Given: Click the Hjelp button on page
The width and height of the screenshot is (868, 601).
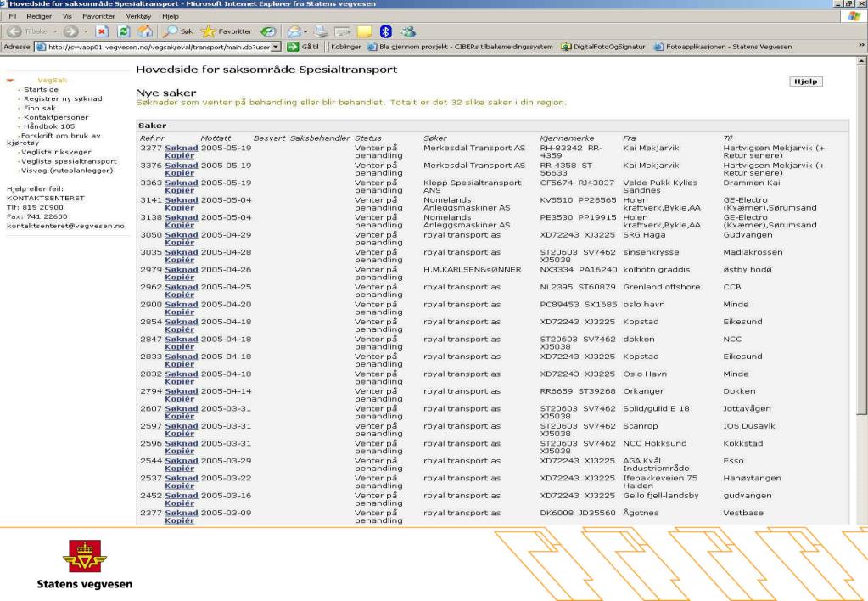Looking at the screenshot, I should pos(805,81).
